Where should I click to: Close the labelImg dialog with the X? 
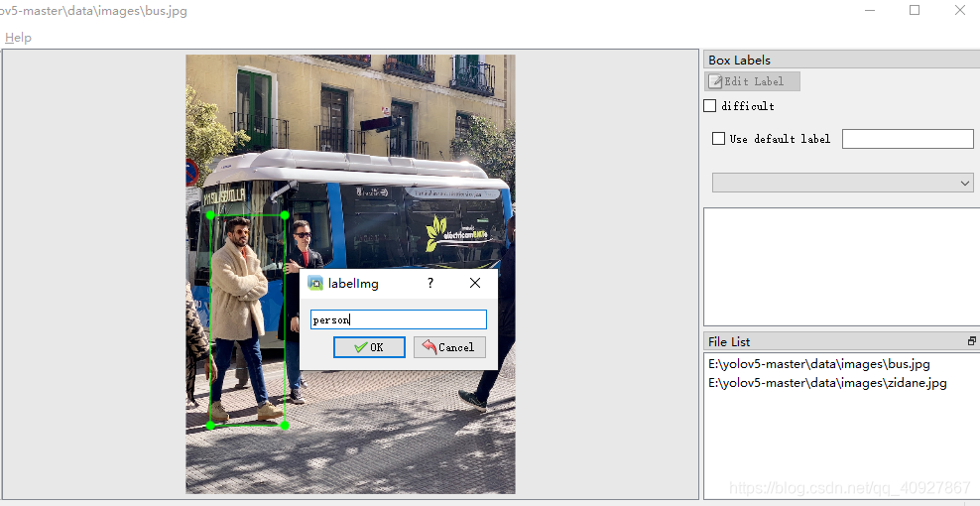(475, 283)
